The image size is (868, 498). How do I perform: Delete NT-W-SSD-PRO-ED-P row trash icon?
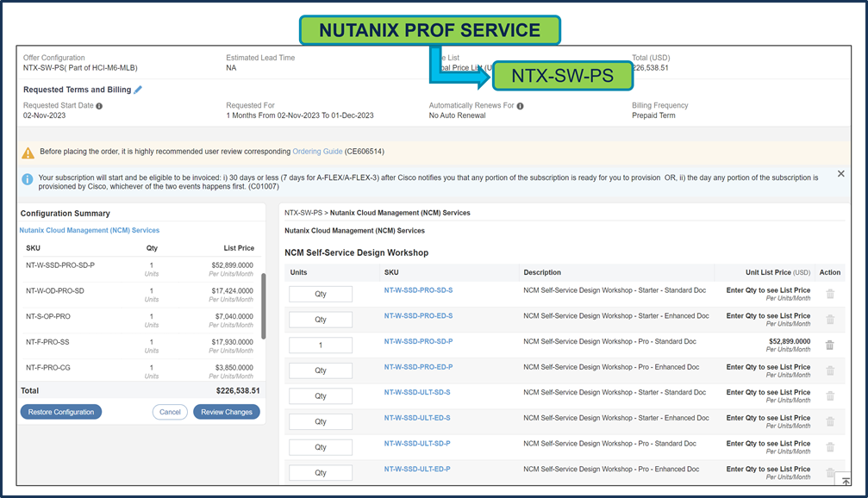coord(830,370)
